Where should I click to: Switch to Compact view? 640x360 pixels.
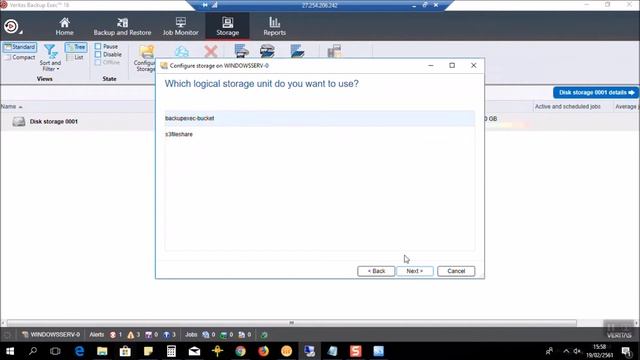[x=20, y=58]
